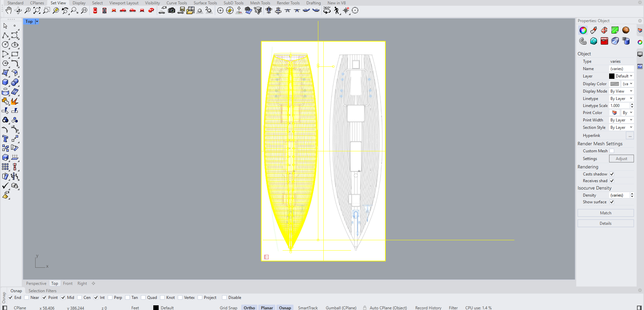Click the camera screenshot icon in toolbar
The image size is (644, 310).
(172, 11)
